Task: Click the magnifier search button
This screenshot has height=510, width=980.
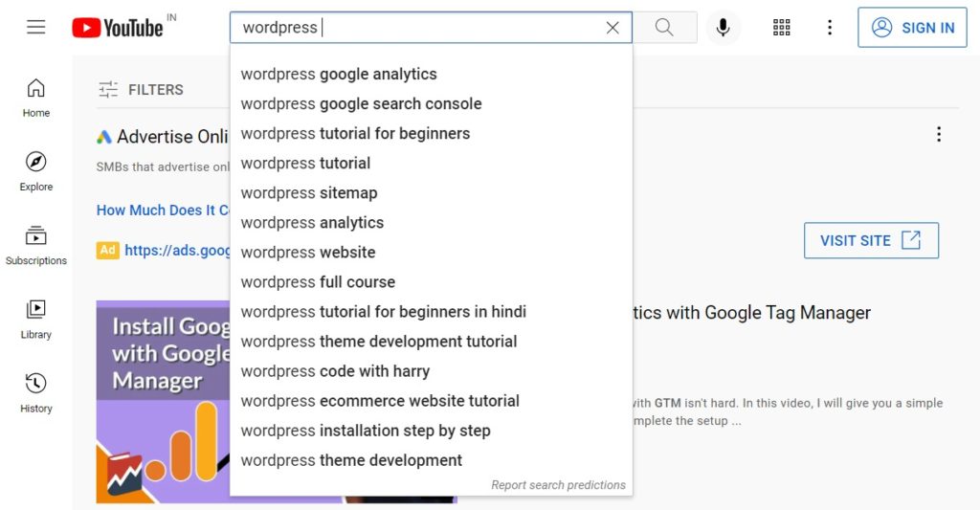Action: tap(664, 28)
